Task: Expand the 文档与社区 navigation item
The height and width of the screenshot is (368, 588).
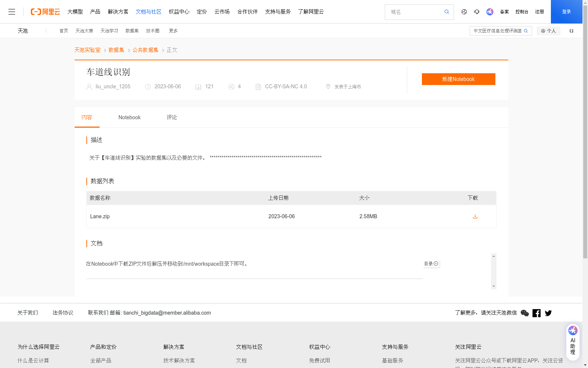Action: click(x=148, y=11)
